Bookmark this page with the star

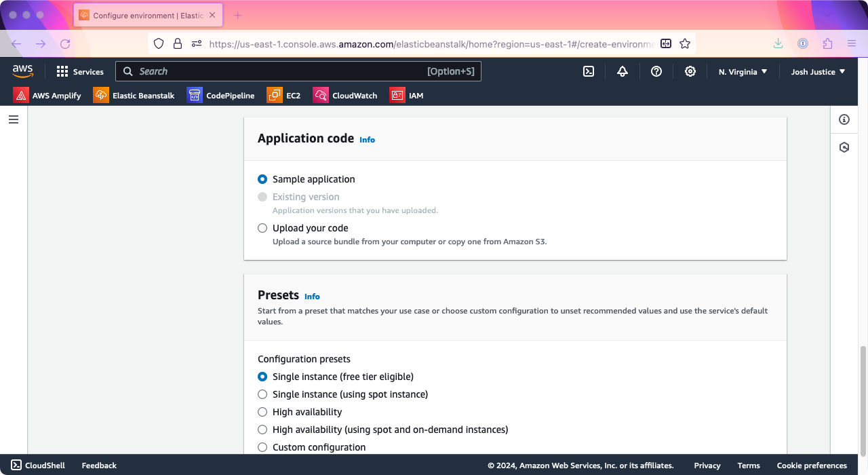(685, 43)
